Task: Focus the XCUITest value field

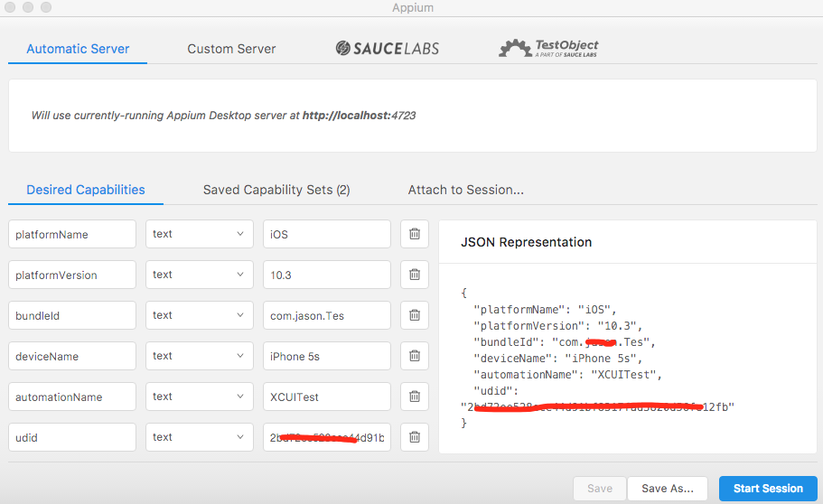Action: [327, 397]
